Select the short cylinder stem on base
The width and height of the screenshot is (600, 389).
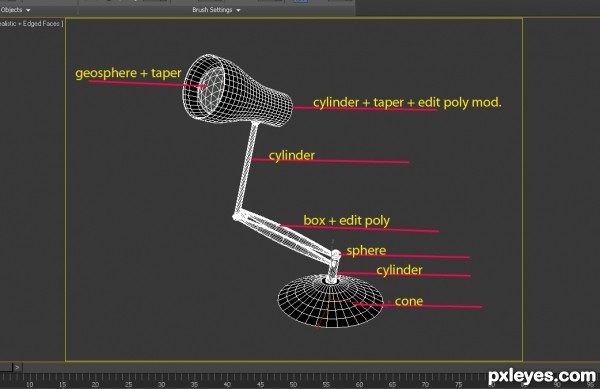click(333, 272)
